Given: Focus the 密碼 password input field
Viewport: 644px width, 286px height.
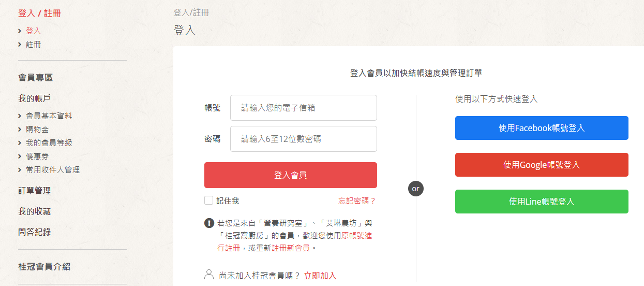Looking at the screenshot, I should (304, 139).
